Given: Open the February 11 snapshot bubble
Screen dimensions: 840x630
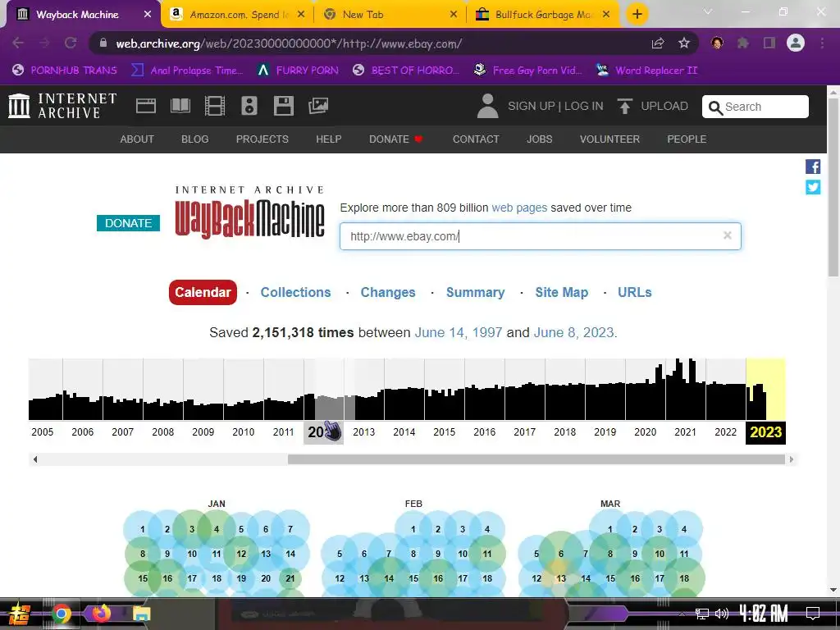Looking at the screenshot, I should click(487, 554).
